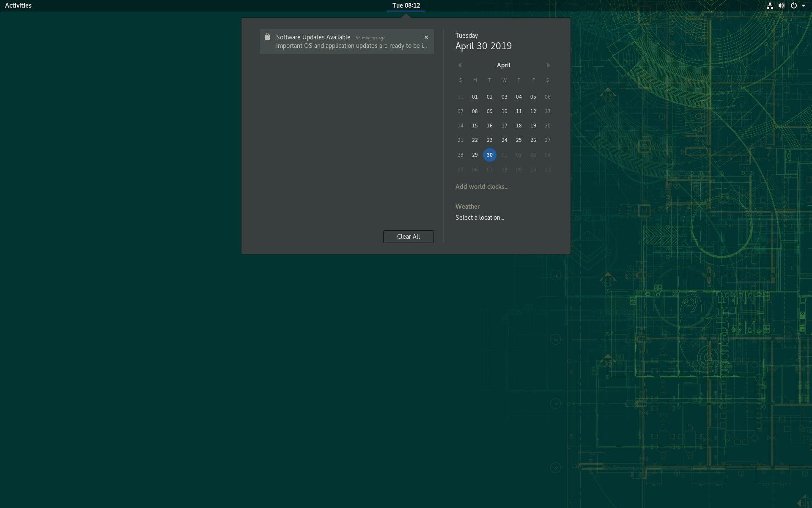The width and height of the screenshot is (812, 508).
Task: Select April 26 in the calendar
Action: 533,140
